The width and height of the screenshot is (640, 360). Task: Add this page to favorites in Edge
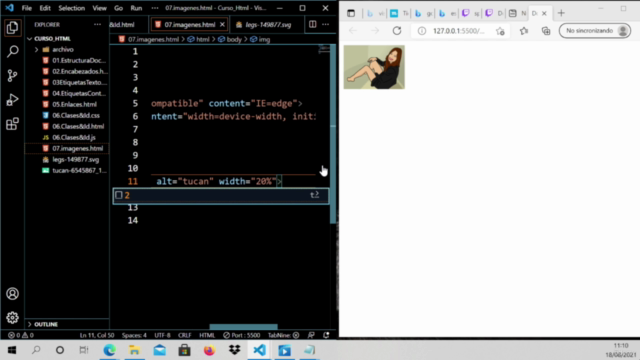500,31
